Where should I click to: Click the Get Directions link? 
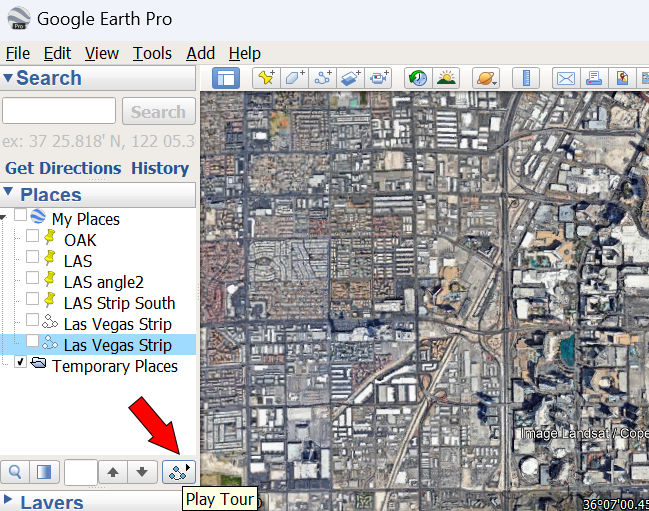click(63, 168)
